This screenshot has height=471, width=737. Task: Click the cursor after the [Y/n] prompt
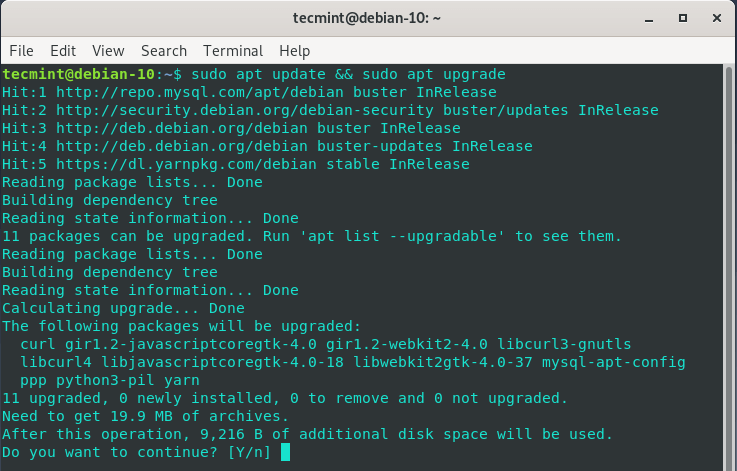pyautogui.click(x=285, y=452)
